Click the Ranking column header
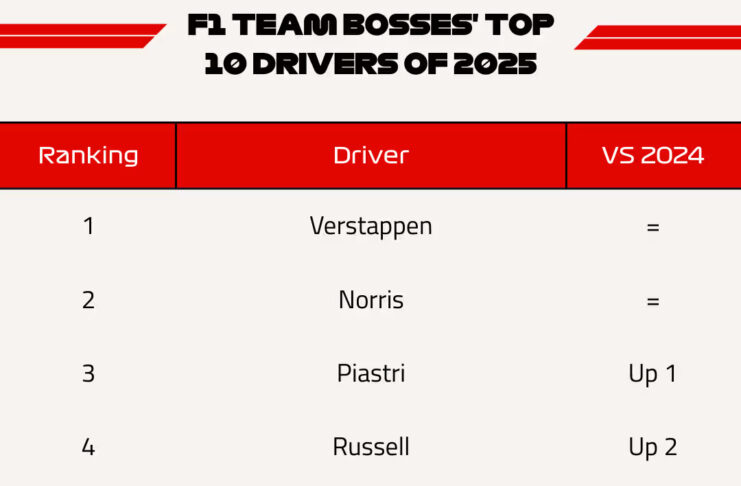This screenshot has width=741, height=486. pos(88,155)
